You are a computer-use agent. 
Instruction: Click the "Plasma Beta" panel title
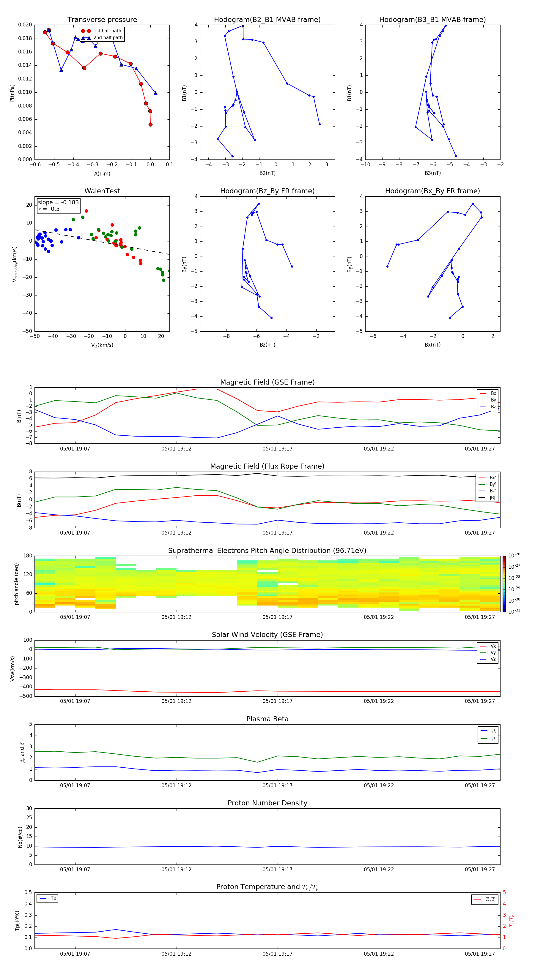pos(267,719)
